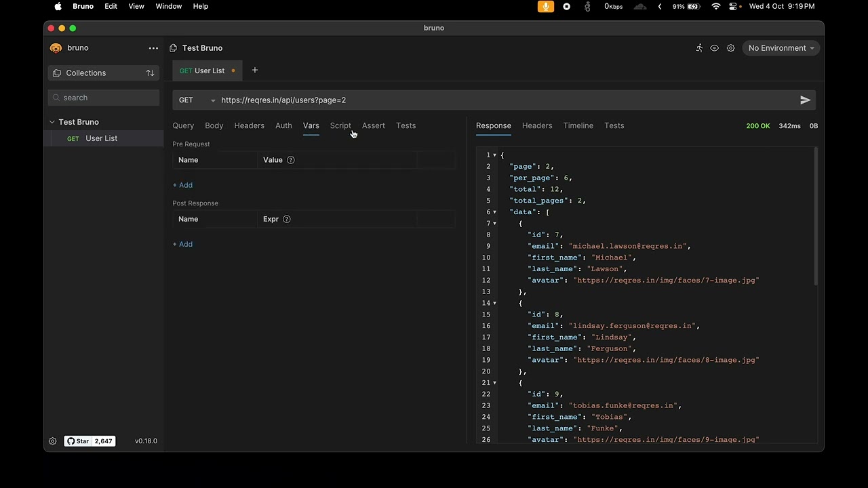Viewport: 868px width, 488px height.
Task: Select the Vars tab
Action: click(311, 125)
